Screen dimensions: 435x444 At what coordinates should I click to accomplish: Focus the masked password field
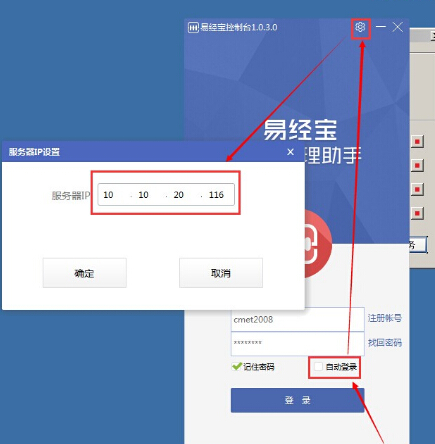click(297, 343)
